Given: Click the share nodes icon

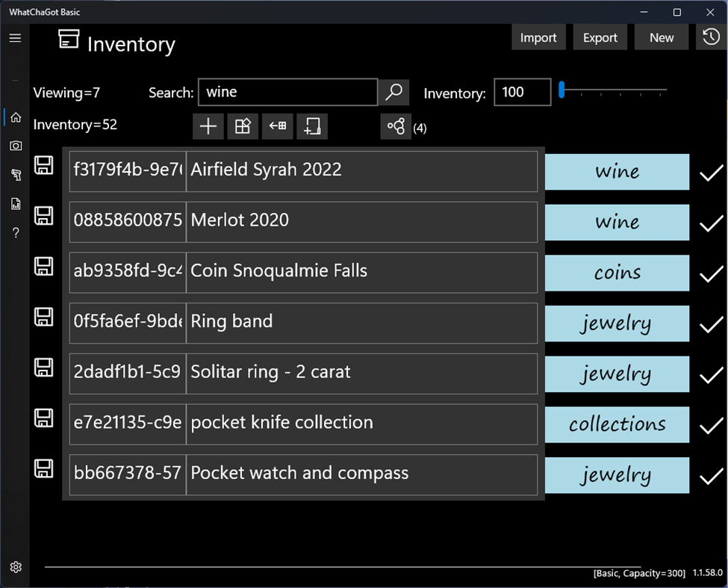Looking at the screenshot, I should pos(396,126).
